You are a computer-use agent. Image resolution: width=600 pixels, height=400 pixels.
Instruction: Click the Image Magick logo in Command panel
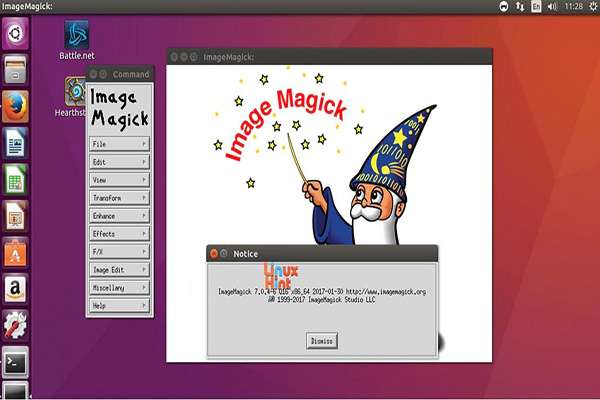tap(119, 109)
